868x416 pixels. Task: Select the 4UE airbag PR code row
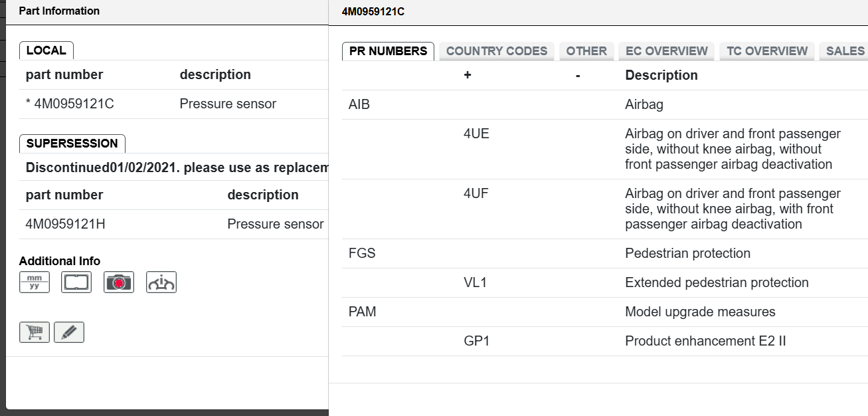pos(605,149)
